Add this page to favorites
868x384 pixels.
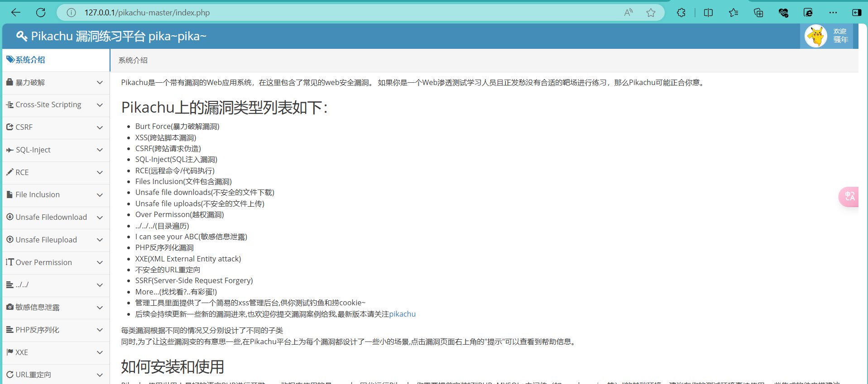coord(651,13)
